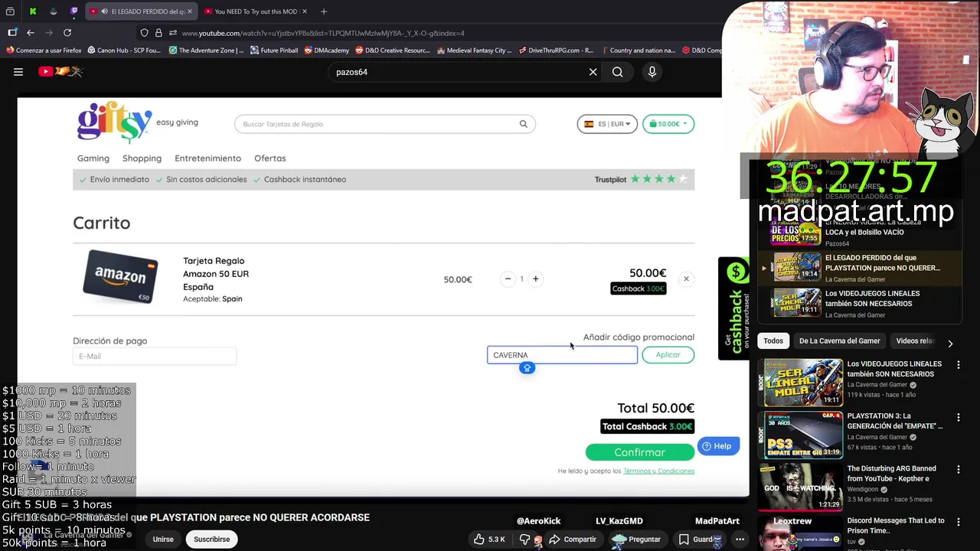Image resolution: width=980 pixels, height=551 pixels.
Task: Click the Unirse button
Action: coord(163,540)
